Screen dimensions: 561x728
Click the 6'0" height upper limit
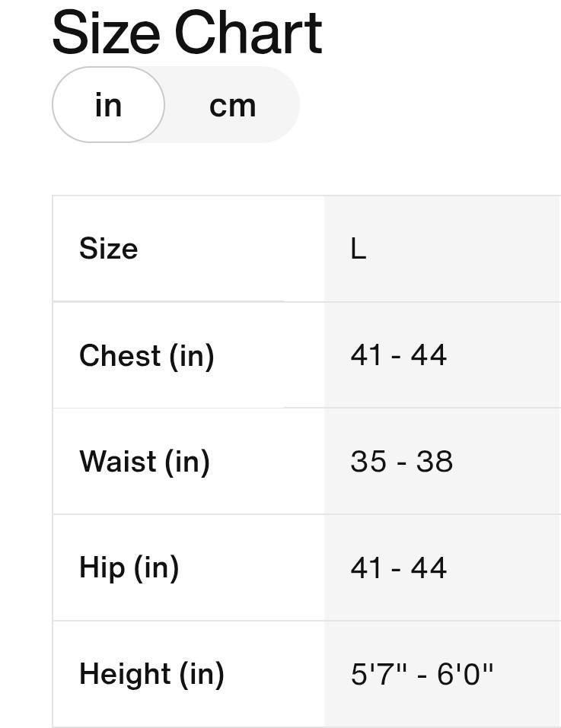click(x=464, y=674)
